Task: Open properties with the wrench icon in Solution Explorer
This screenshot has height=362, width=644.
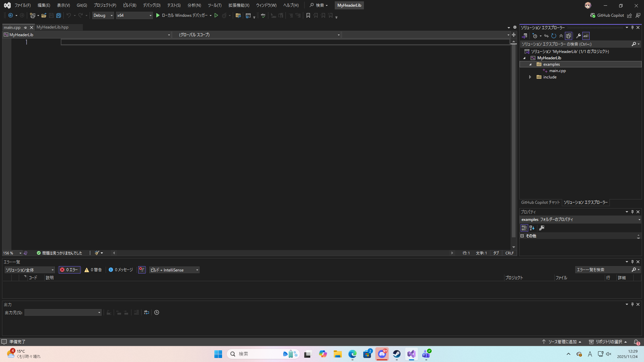Action: coord(578,36)
